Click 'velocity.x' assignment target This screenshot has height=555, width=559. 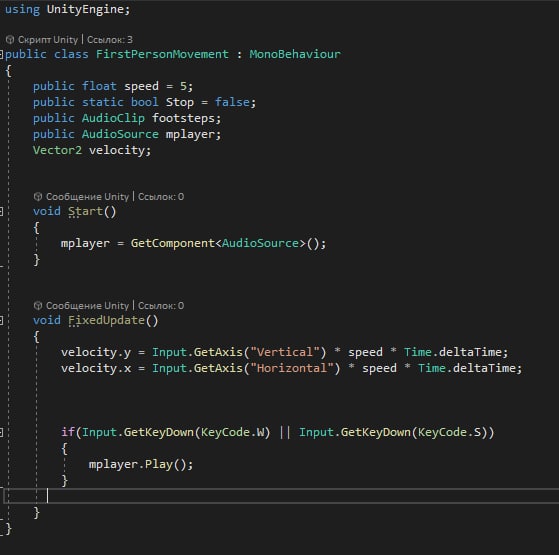(96, 368)
